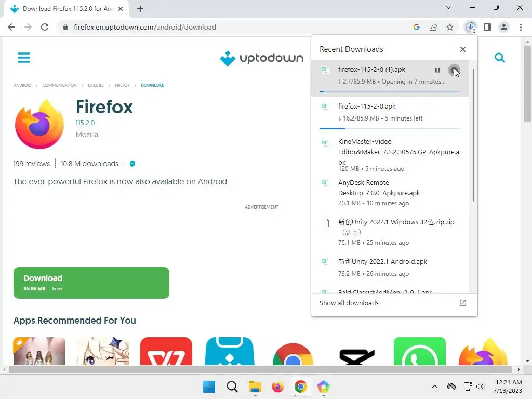Open AnyDesk Remote Desktop apk entry
This screenshot has width=532, height=399.
point(390,193)
